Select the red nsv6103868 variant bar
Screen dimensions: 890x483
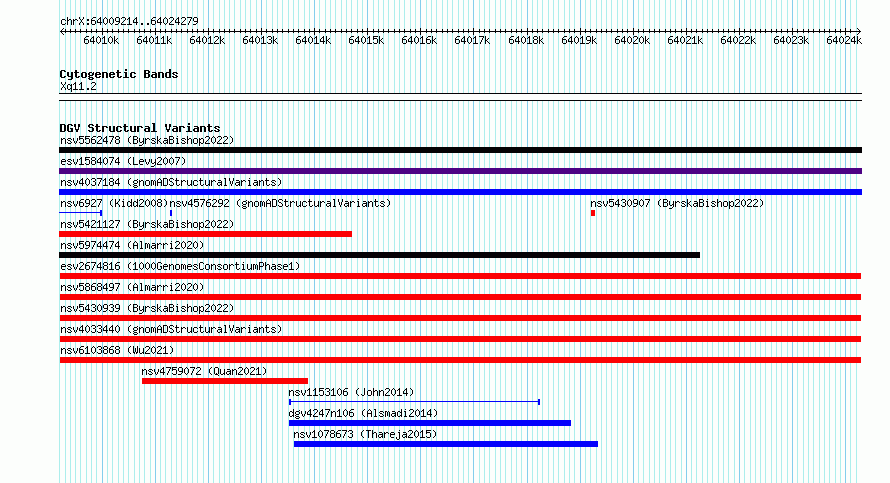click(x=460, y=360)
